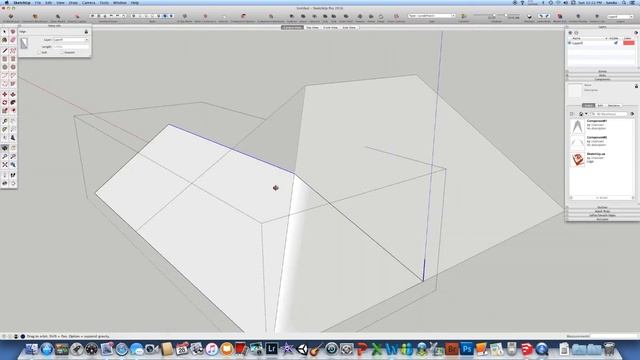Activate the Line pencil tool
640x360 pixels.
[x=4, y=51]
